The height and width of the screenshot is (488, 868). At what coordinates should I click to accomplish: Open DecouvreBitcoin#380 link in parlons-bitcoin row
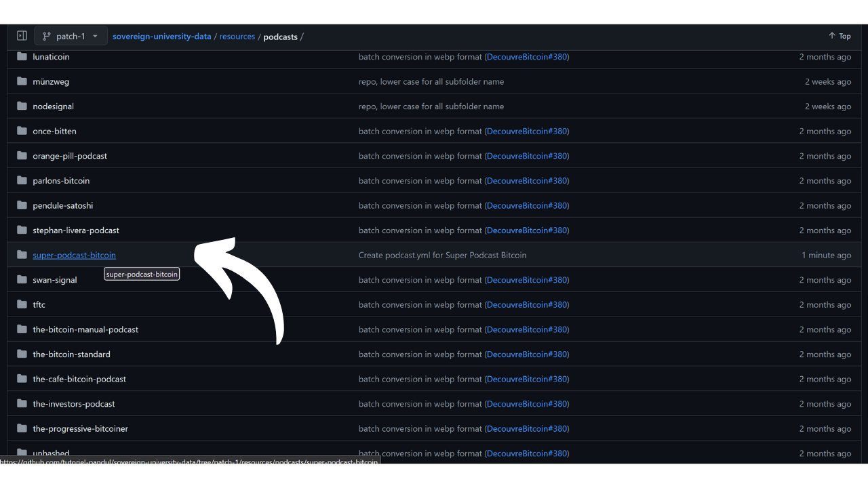point(527,181)
